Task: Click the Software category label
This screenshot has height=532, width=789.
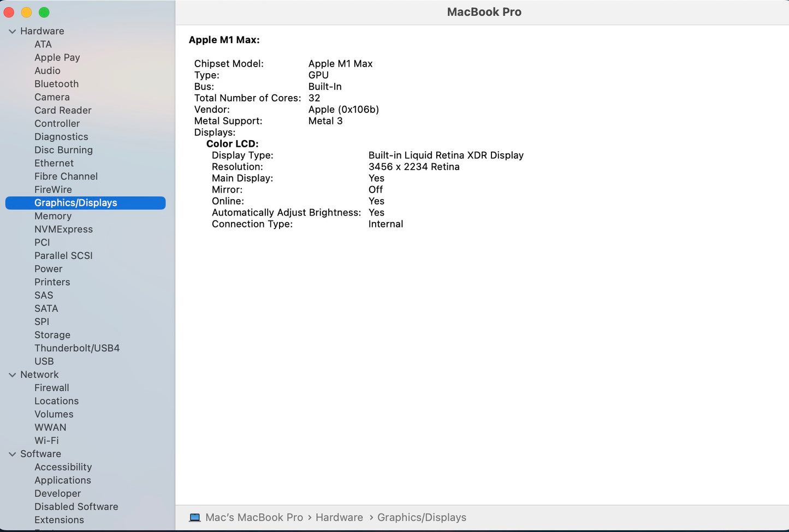Action: 40,454
